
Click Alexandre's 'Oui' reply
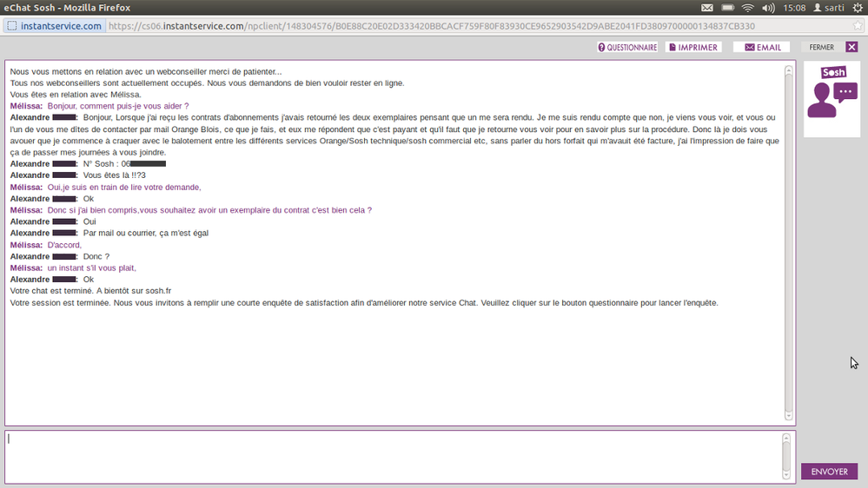click(89, 222)
